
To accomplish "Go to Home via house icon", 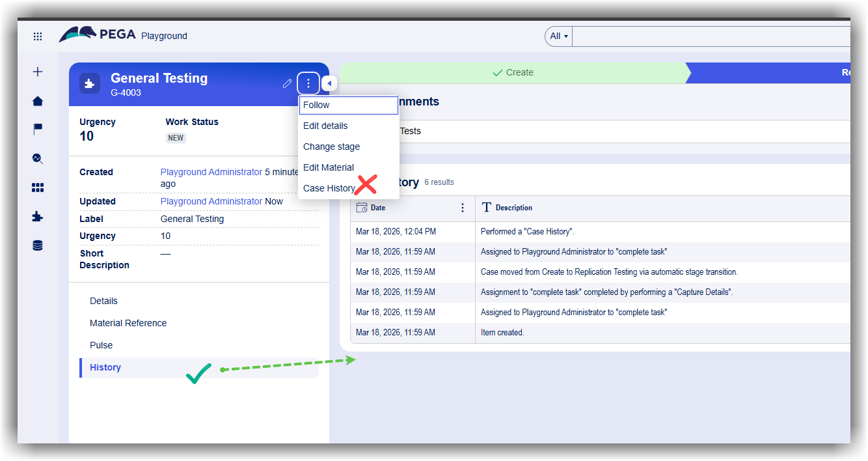I will 38,101.
